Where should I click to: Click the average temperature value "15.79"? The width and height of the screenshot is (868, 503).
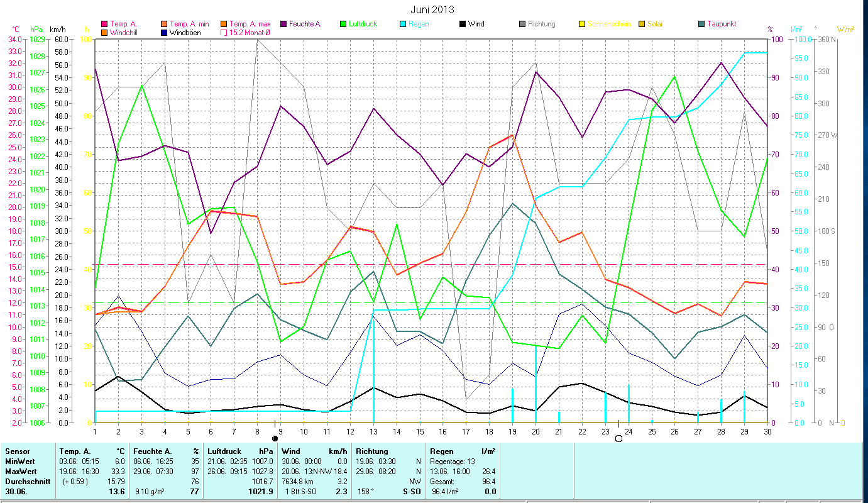[x=117, y=481]
